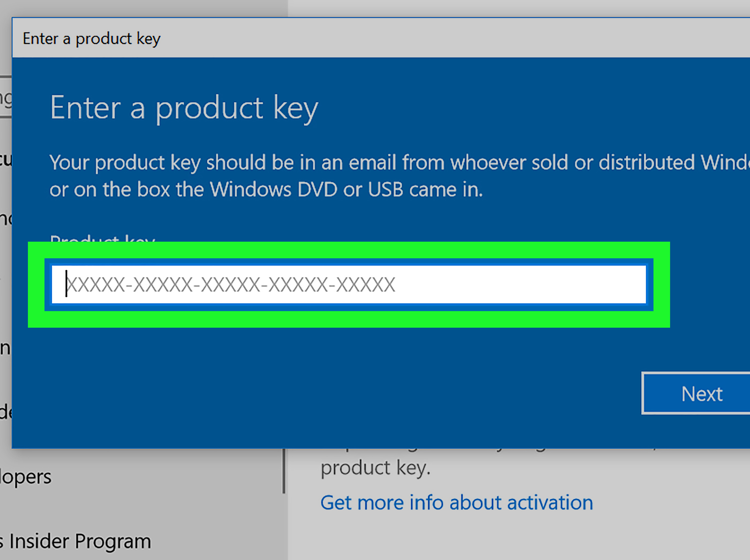Open the For developers sidebar item ending in 'lopers'
This screenshot has height=560, width=750.
[26, 477]
